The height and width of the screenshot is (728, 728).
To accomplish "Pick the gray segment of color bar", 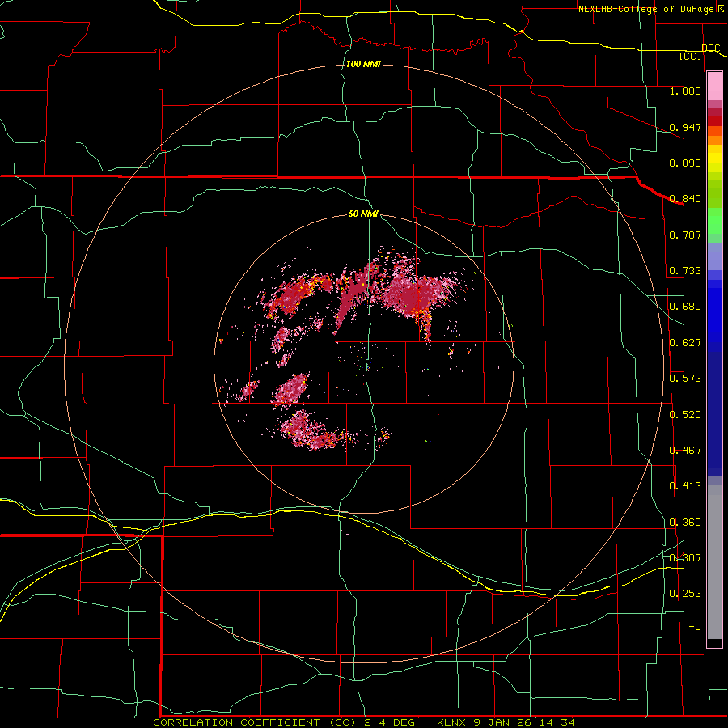I will (x=714, y=562).
